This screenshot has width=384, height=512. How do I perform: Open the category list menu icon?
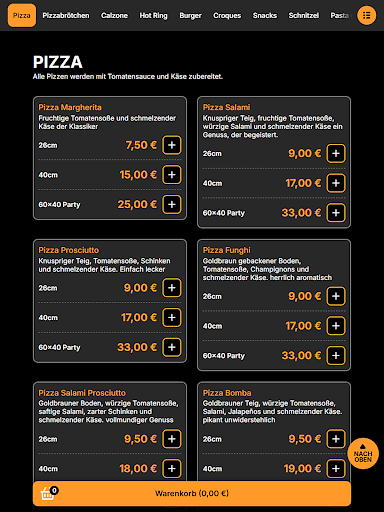click(366, 15)
